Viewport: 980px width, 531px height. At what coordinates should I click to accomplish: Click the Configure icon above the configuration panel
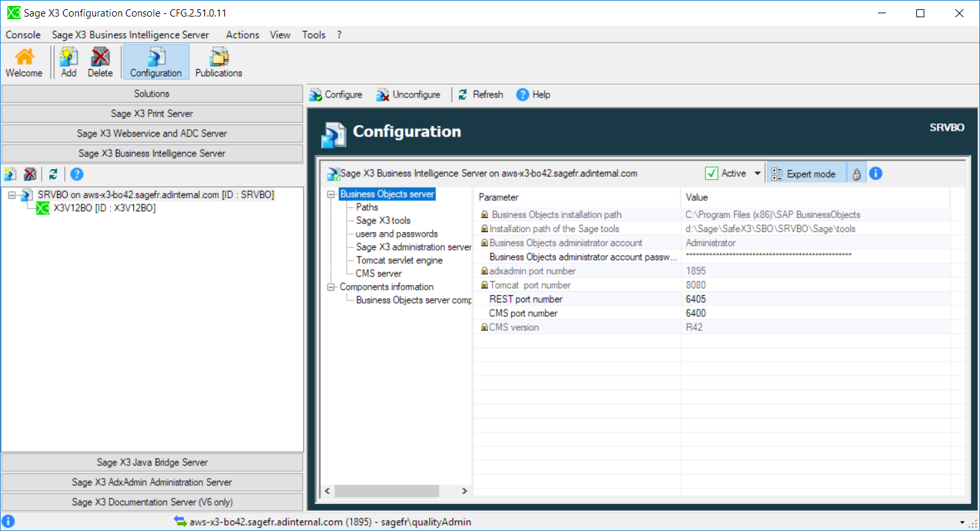point(316,94)
